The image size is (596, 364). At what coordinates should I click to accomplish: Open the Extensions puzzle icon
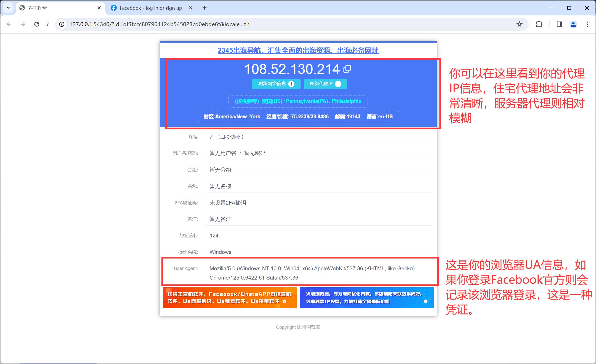[x=539, y=24]
